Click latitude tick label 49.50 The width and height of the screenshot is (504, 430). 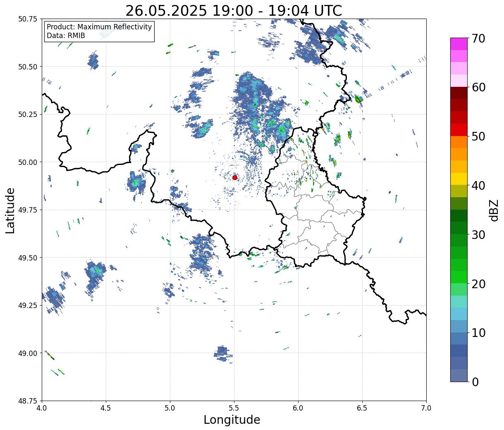(x=28, y=258)
